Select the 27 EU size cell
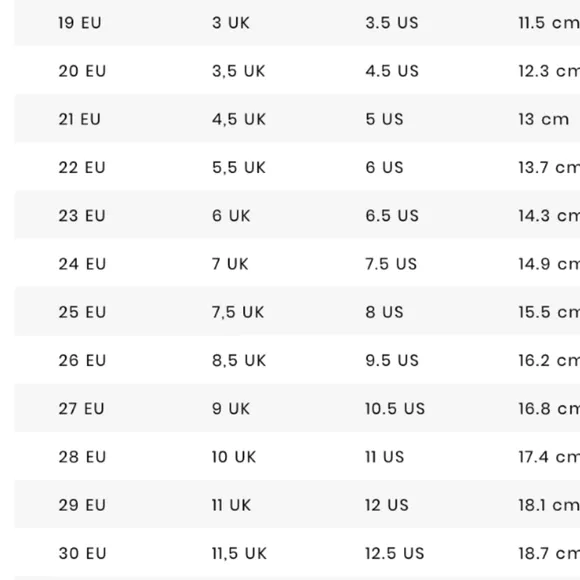 tap(81, 409)
